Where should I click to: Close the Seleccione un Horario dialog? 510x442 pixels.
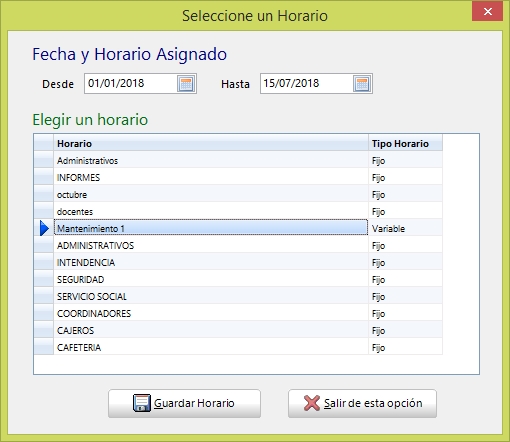coord(487,12)
